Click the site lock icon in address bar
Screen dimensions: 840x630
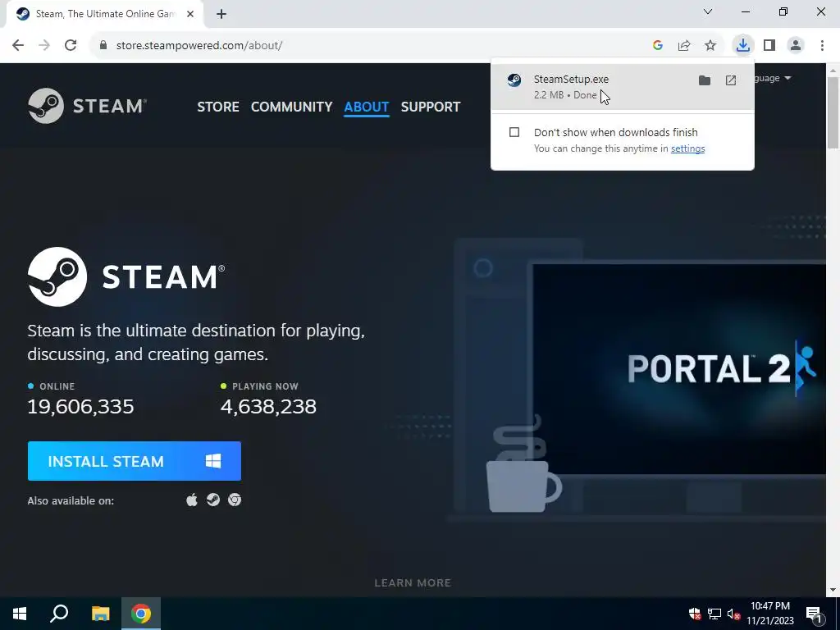tap(103, 46)
